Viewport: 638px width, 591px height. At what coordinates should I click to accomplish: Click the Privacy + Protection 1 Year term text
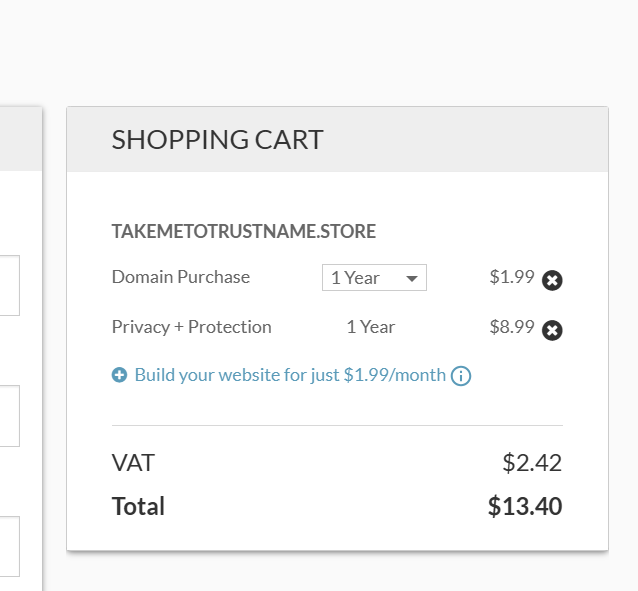(370, 327)
